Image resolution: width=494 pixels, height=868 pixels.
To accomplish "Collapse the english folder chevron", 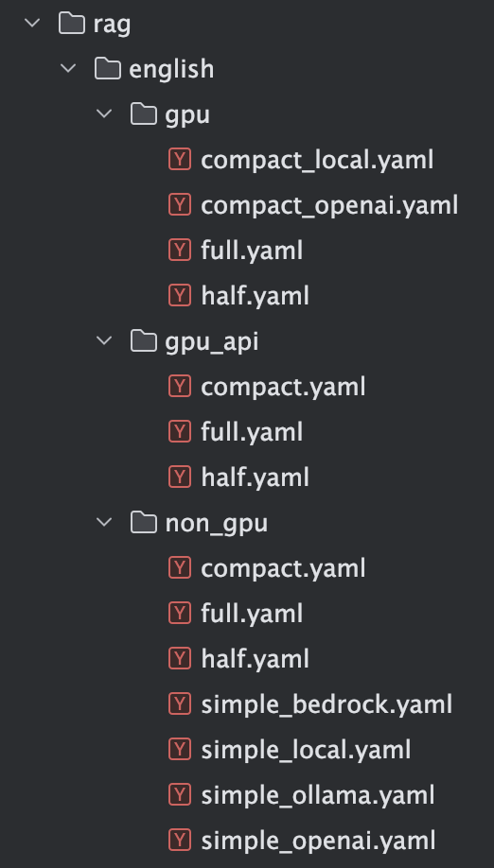I will coord(68,69).
